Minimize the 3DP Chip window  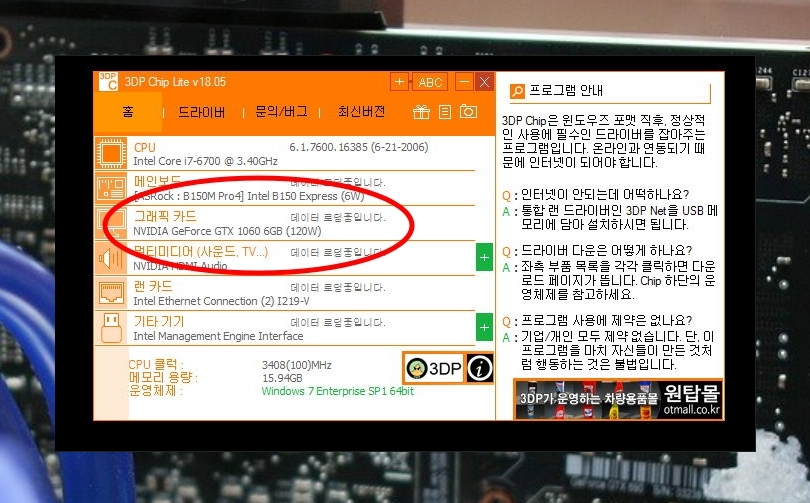click(464, 82)
